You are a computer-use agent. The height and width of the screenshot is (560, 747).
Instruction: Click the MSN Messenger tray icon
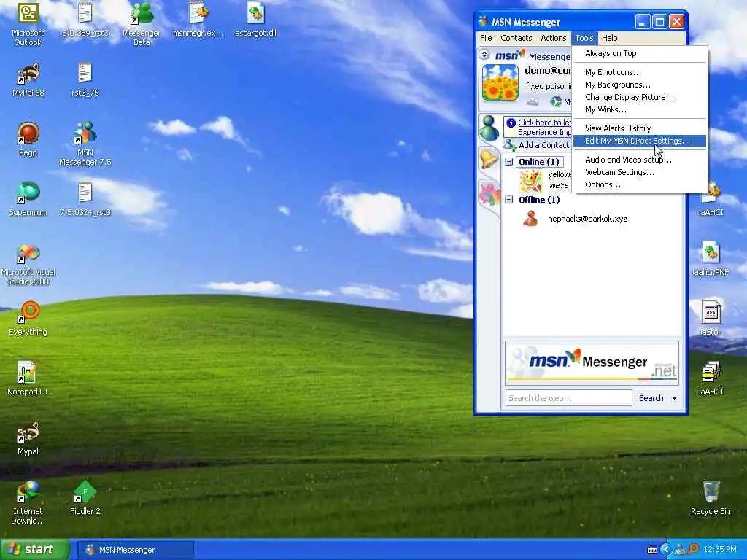[680, 550]
